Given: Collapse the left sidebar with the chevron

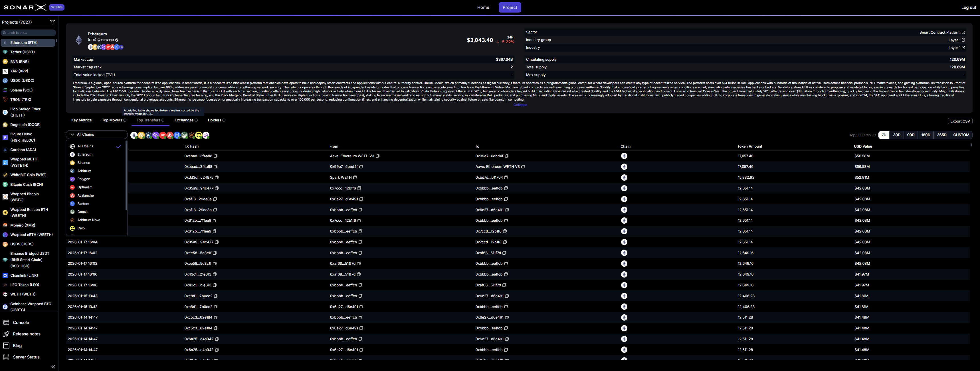Looking at the screenshot, I should click(53, 366).
